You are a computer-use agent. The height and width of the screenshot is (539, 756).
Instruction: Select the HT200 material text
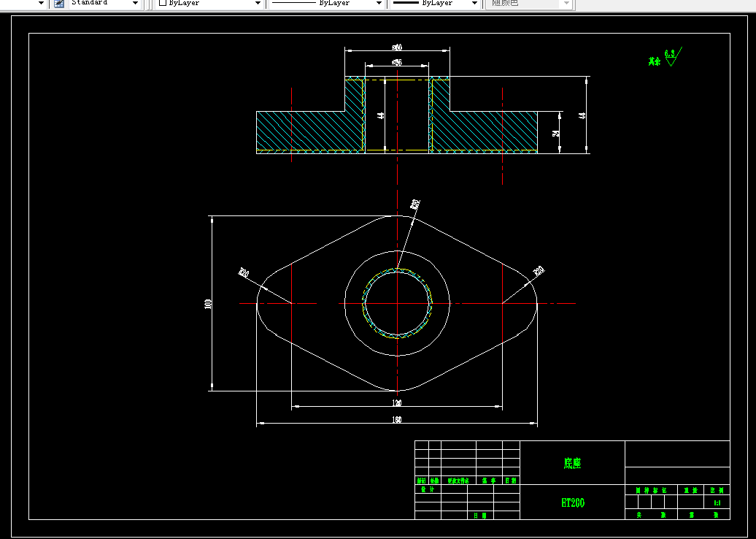click(x=573, y=502)
